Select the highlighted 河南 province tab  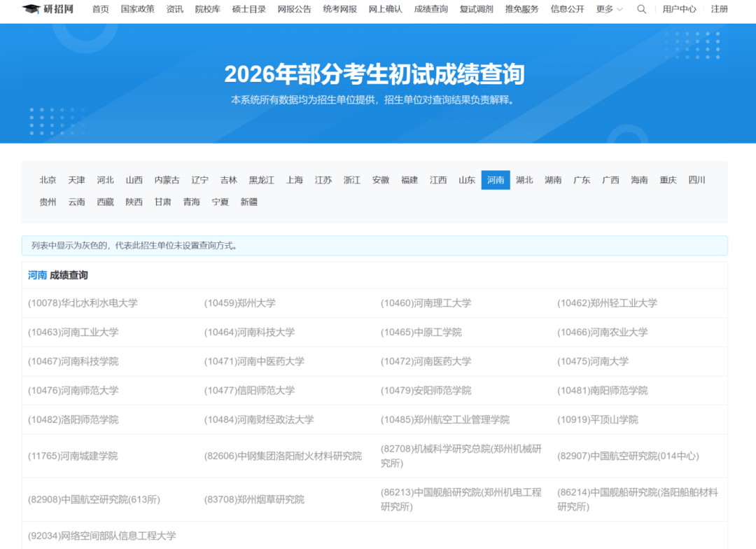point(496,180)
